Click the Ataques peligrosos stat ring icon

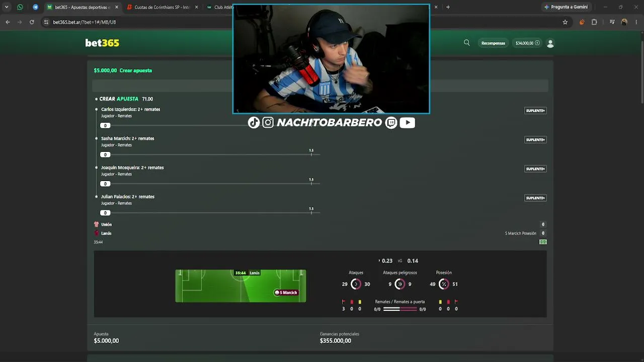400,284
